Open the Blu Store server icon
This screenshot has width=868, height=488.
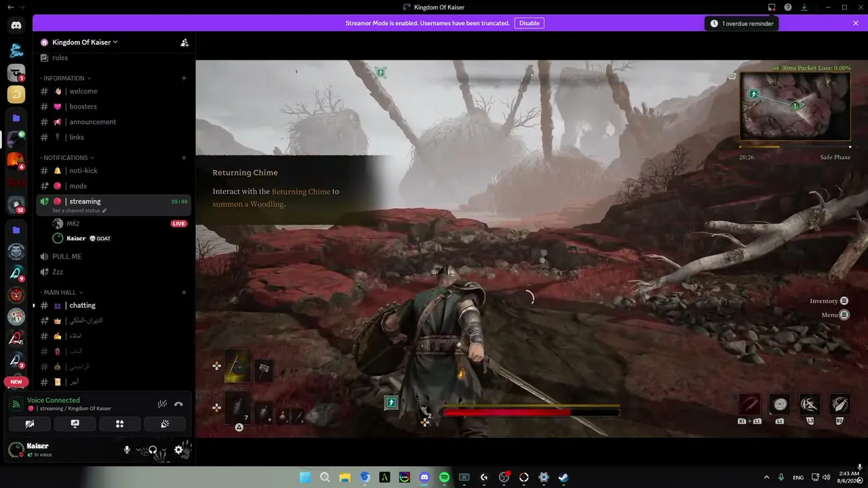coord(16,50)
